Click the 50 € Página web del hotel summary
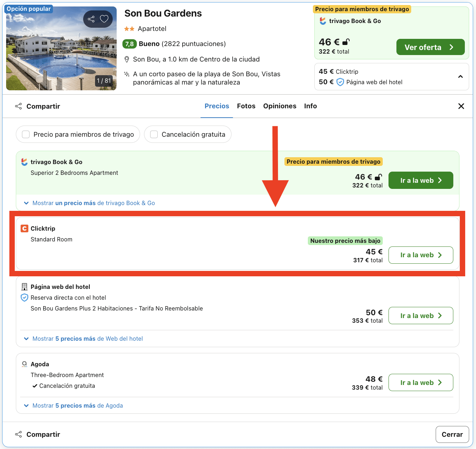The image size is (476, 449). click(x=360, y=82)
